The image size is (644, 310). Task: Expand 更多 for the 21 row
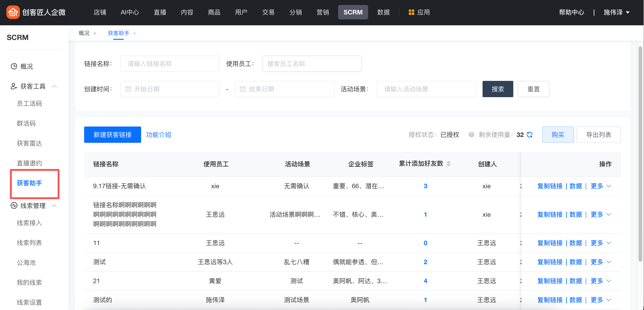(x=601, y=281)
